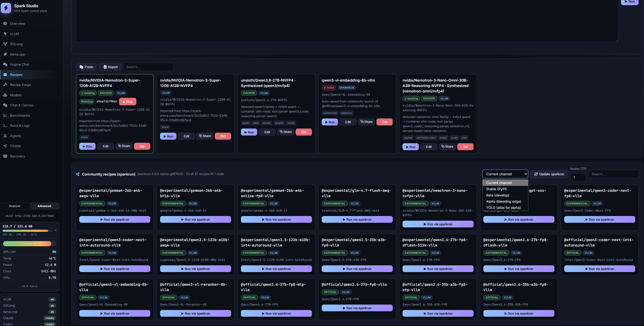The image size is (644, 326).
Task: Click the SGLang ok status row
Action: (x=29, y=306)
